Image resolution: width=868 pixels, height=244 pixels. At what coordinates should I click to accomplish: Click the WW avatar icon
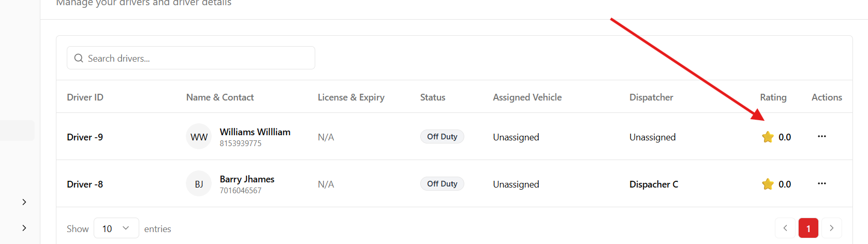(199, 137)
